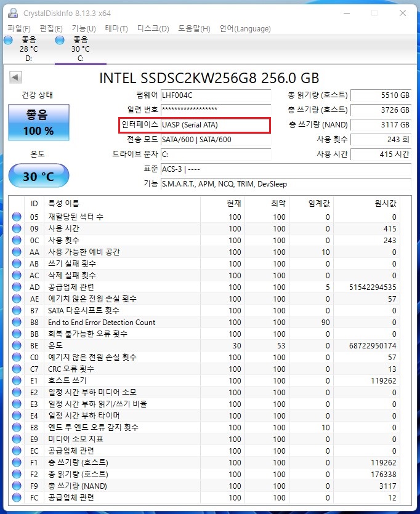420x514 pixels.
Task: Click status orb of attribute E8 row
Action: [x=17, y=427]
